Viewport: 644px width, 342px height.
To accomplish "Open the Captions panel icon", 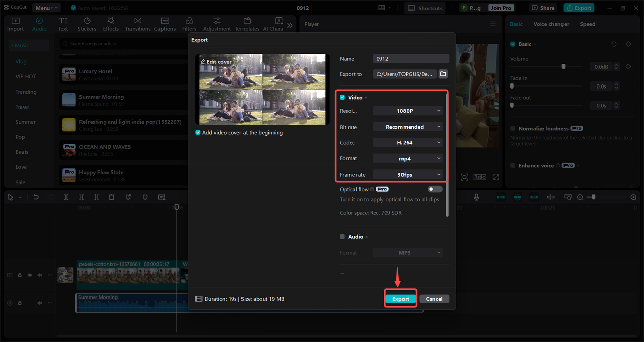I will tap(165, 21).
